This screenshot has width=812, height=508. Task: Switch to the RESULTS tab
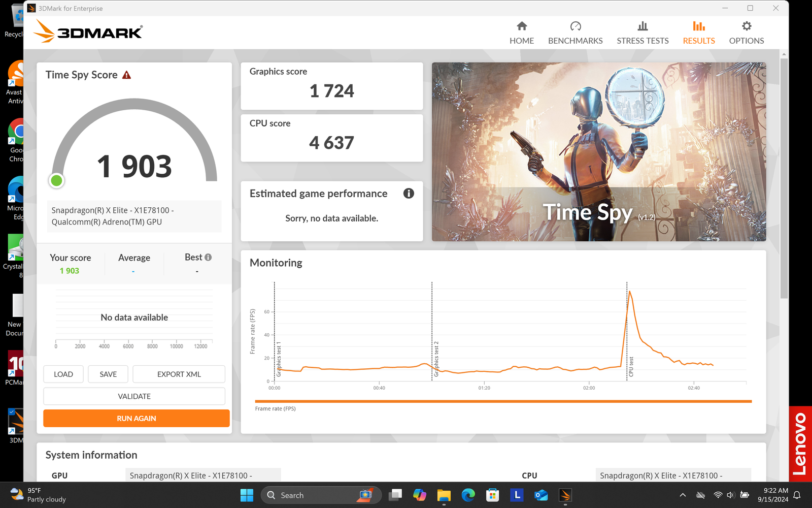pyautogui.click(x=698, y=33)
